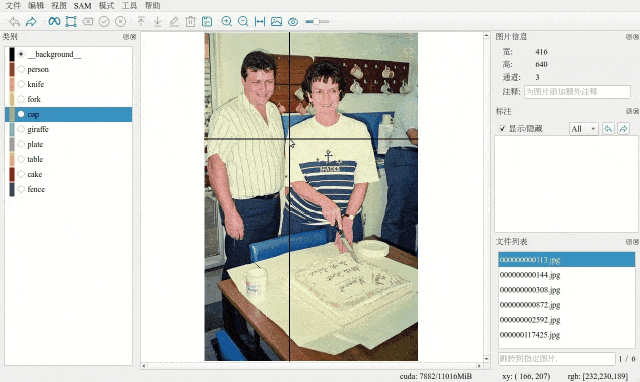This screenshot has width=640, height=382.
Task: Select the knife category radio button
Action: (x=21, y=84)
